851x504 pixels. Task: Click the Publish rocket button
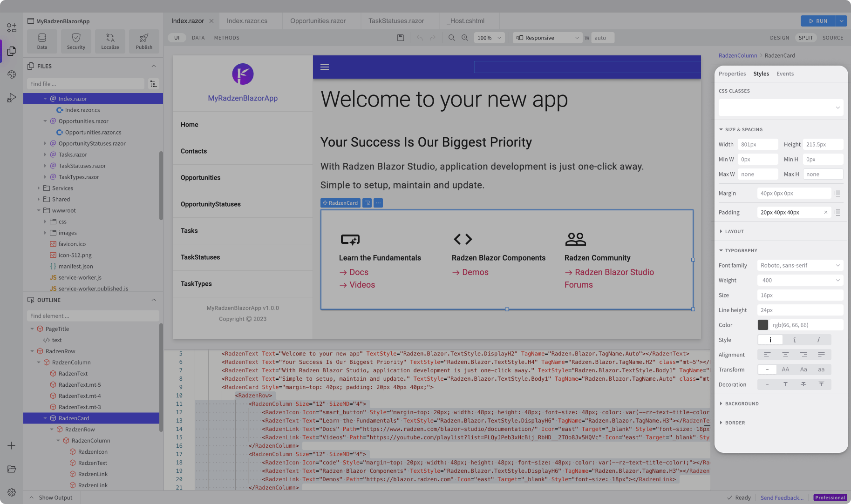click(144, 41)
